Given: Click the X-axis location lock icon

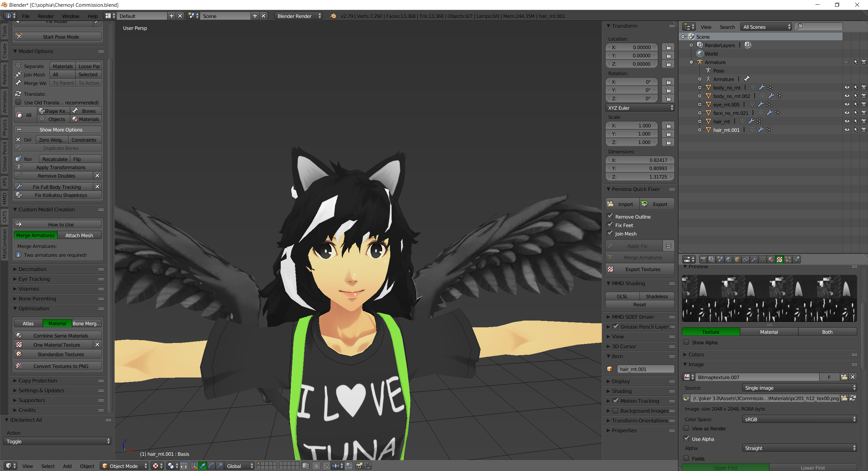Looking at the screenshot, I should click(668, 47).
